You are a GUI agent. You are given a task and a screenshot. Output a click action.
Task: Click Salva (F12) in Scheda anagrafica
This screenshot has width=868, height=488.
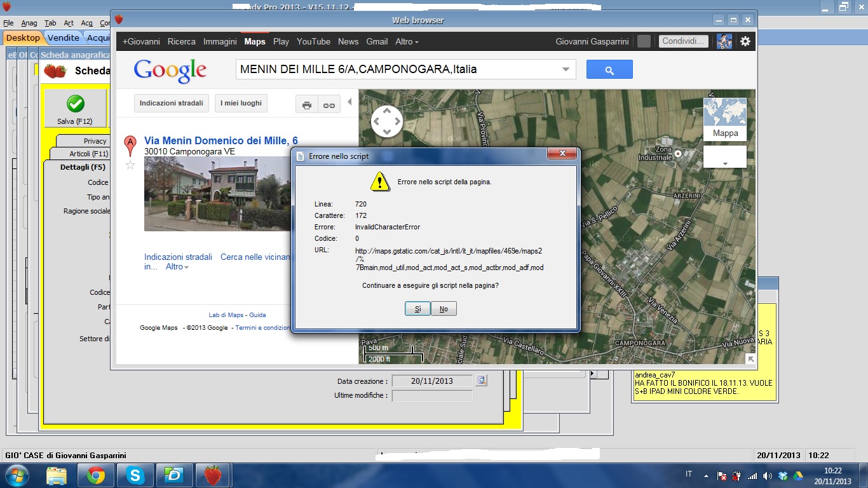(x=75, y=108)
